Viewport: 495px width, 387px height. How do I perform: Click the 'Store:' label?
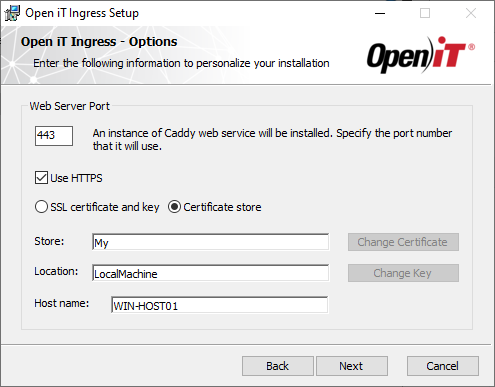pos(49,241)
